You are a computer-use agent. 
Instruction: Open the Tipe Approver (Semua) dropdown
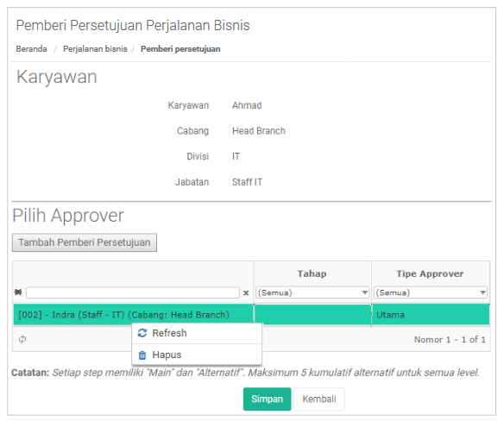(x=431, y=292)
